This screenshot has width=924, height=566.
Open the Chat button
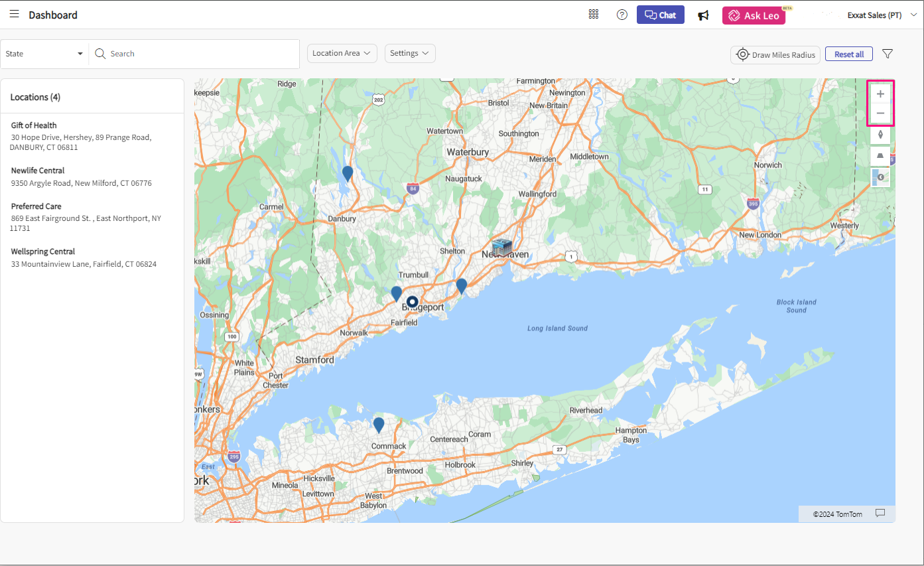point(661,15)
